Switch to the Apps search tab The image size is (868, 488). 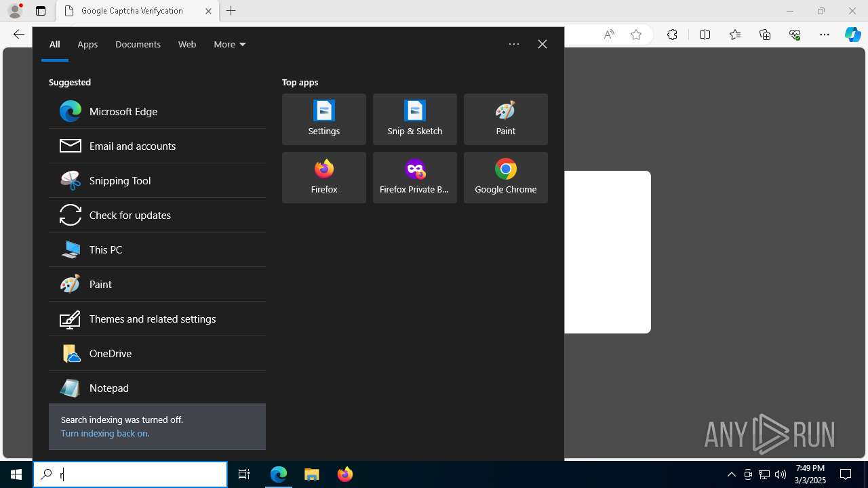click(x=87, y=44)
